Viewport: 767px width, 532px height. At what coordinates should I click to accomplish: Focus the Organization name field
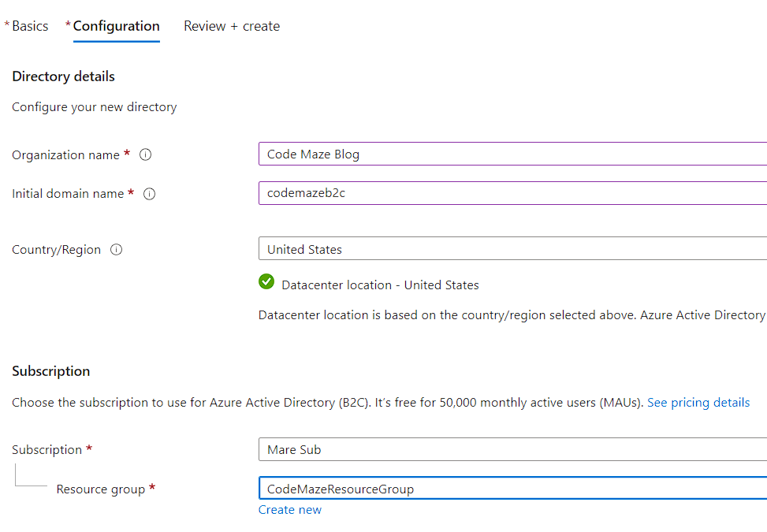point(512,154)
